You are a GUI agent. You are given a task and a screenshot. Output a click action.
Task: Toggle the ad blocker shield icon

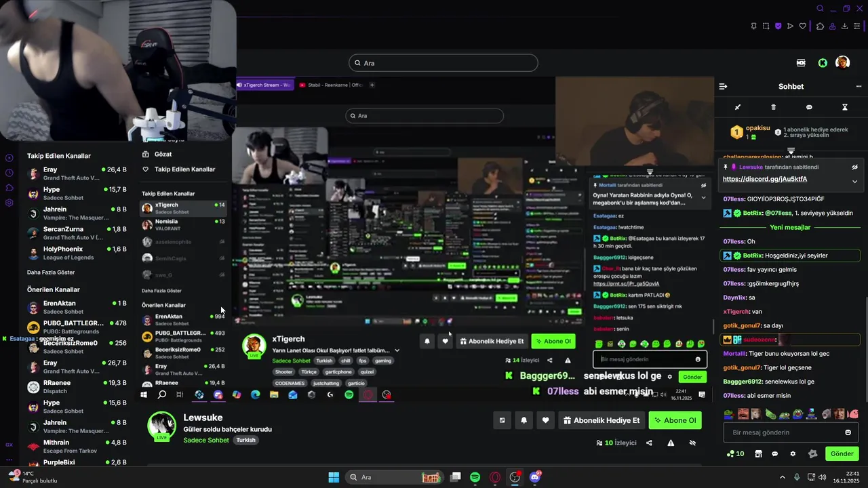pyautogui.click(x=778, y=26)
